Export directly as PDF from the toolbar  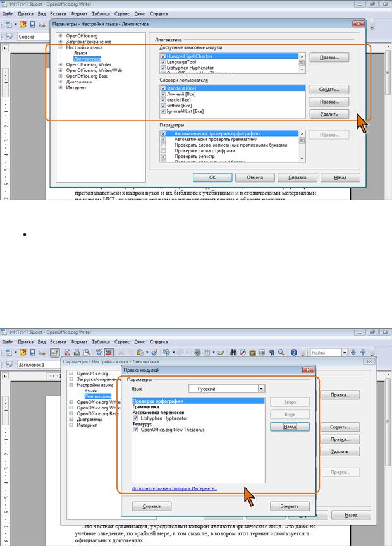coord(68,353)
